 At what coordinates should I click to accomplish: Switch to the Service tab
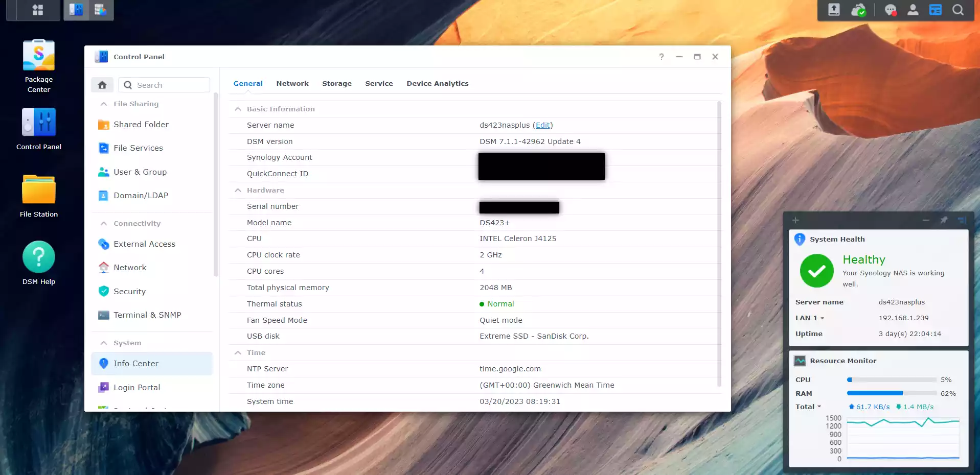pos(379,83)
